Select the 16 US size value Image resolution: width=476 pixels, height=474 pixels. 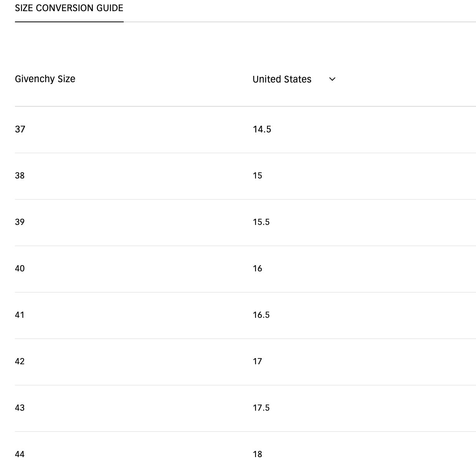257,269
